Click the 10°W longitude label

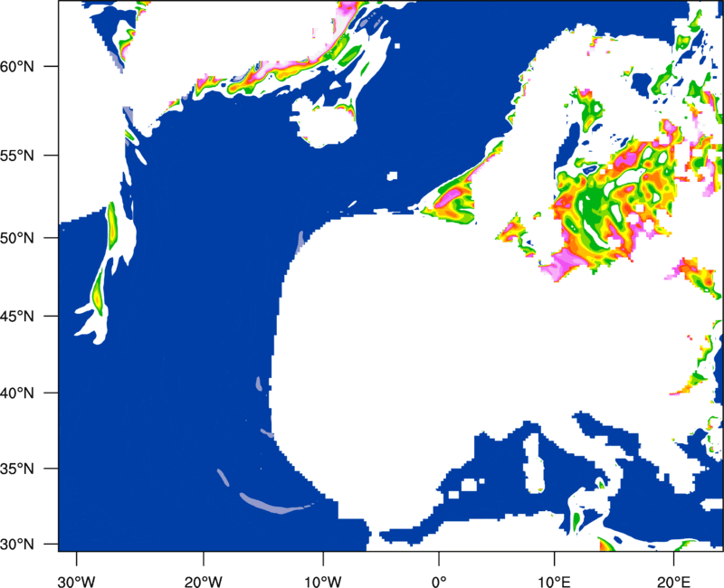tap(323, 582)
